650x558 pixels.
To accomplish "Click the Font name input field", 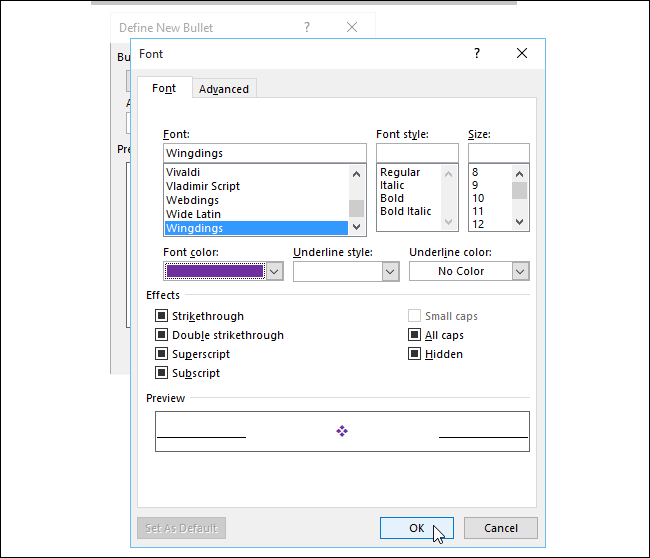I will tap(264, 153).
